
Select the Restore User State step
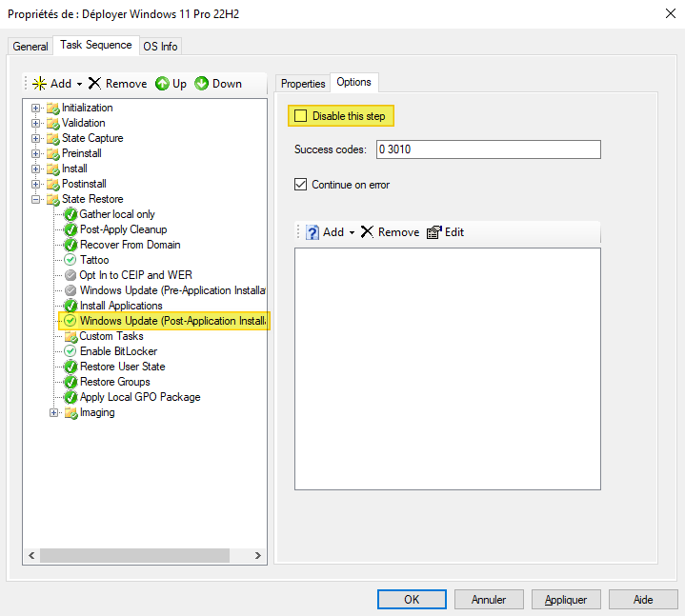(123, 367)
